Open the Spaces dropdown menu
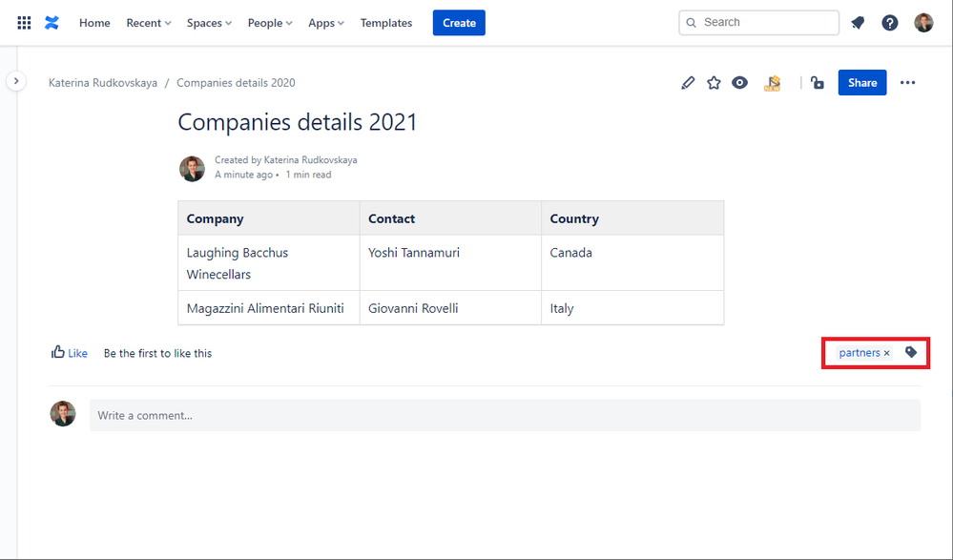The height and width of the screenshot is (560, 953). (x=209, y=23)
